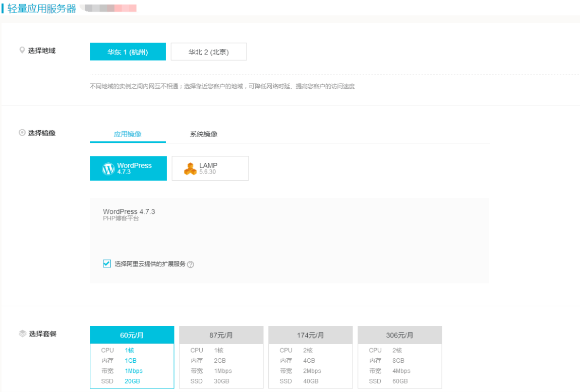
Task: Click the 4Mbps bandwidth value in 306元 plan
Action: (401, 371)
